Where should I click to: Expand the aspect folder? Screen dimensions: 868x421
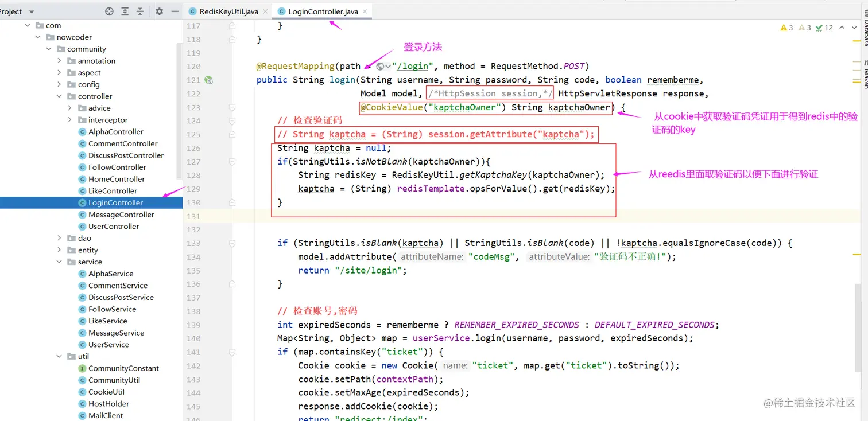60,73
